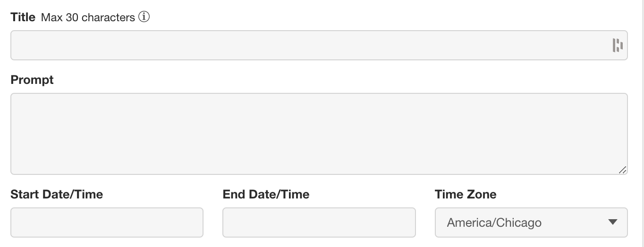This screenshot has height=247, width=644.
Task: Click the autofill icon inside Title field
Action: pos(618,45)
